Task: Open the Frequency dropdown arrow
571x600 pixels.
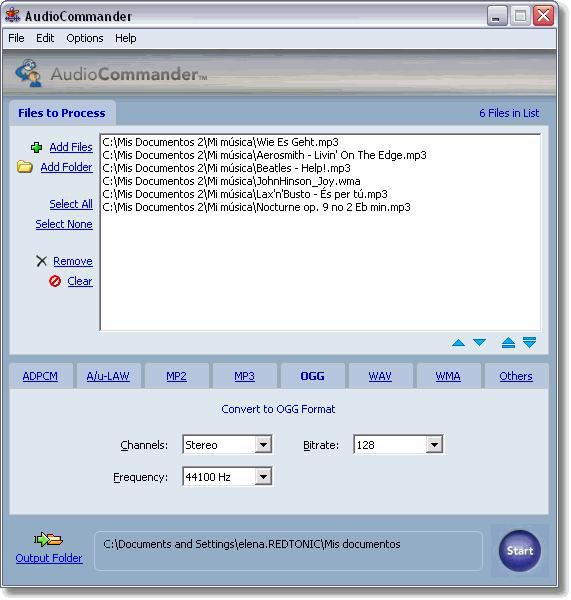Action: 263,477
